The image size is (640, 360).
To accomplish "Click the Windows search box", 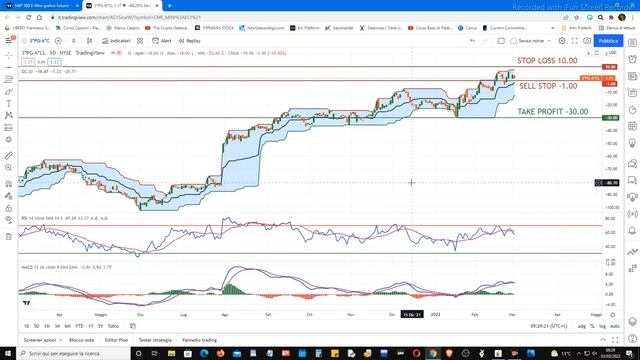I will 73,353.
